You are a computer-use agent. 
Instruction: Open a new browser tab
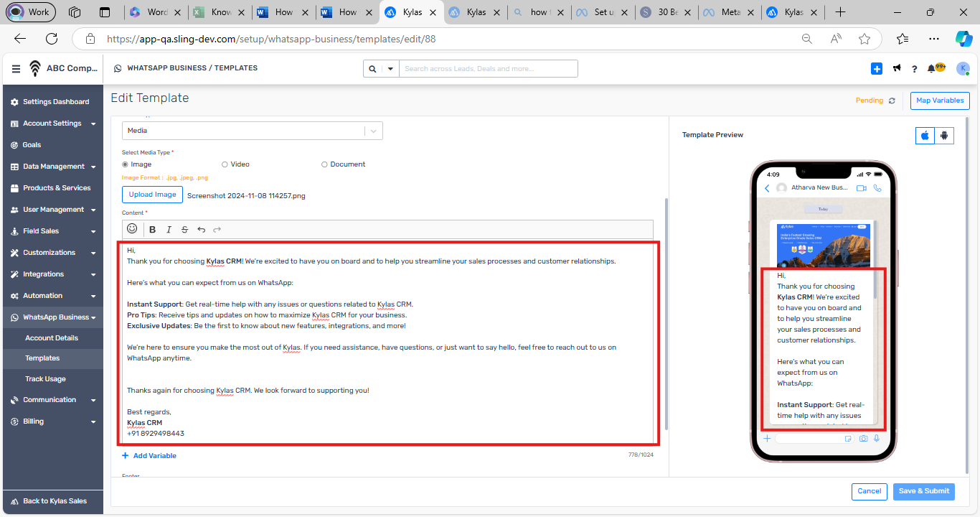coord(840,12)
